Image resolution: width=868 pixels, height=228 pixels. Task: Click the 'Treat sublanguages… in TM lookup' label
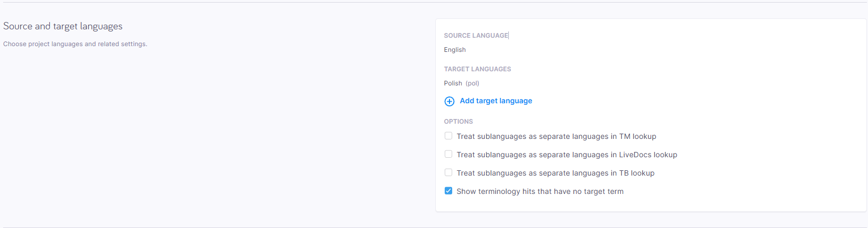coord(556,136)
